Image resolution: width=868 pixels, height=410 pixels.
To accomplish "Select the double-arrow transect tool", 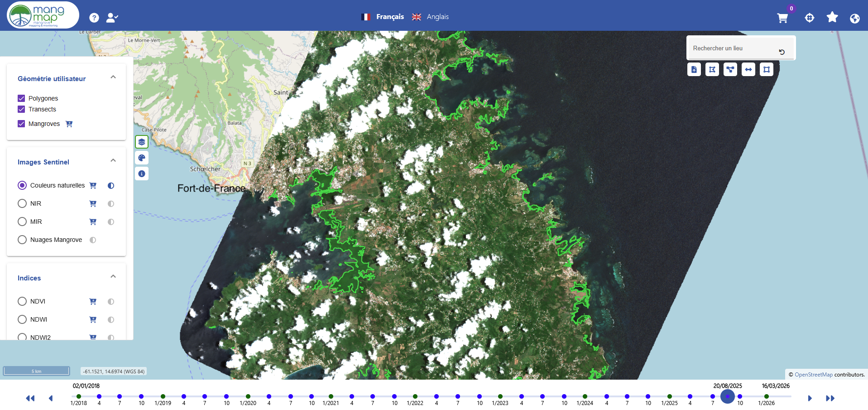I will point(748,69).
